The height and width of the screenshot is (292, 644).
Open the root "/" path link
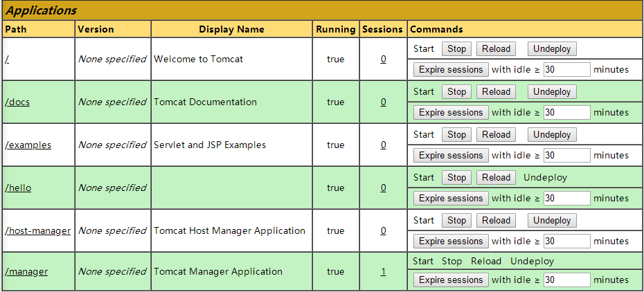click(8, 59)
